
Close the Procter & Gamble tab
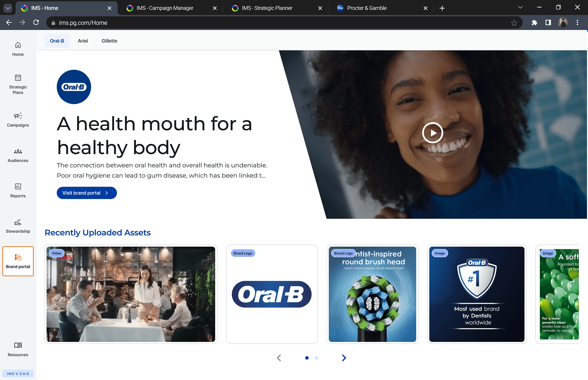(x=426, y=8)
